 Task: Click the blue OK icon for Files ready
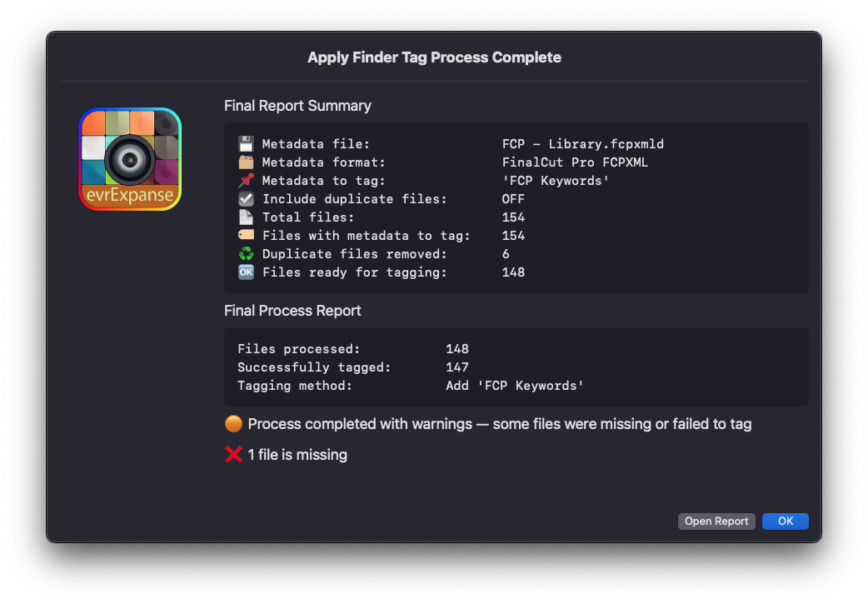(246, 272)
